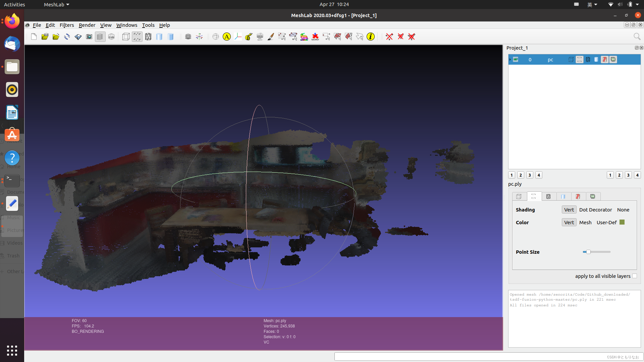Open the Filters menu
Image resolution: width=644 pixels, height=362 pixels.
click(x=67, y=25)
